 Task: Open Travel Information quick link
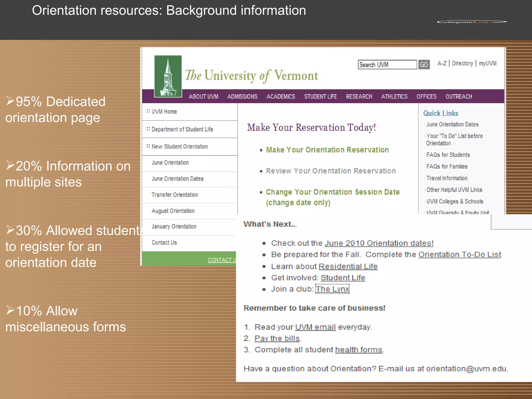point(447,178)
